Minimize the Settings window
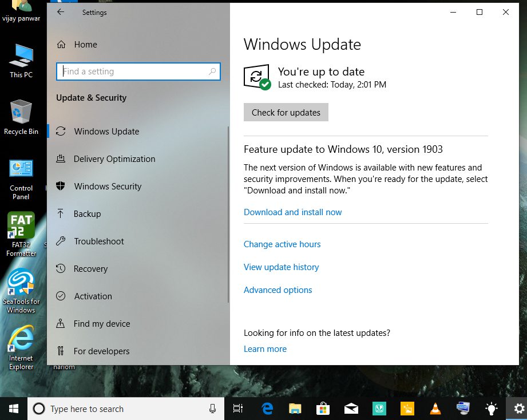 (453, 12)
